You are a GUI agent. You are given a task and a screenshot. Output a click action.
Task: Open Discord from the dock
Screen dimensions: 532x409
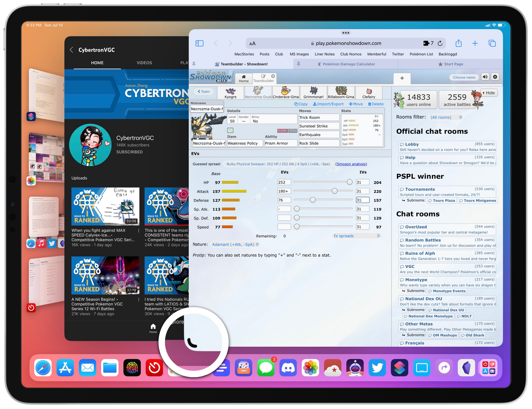288,367
